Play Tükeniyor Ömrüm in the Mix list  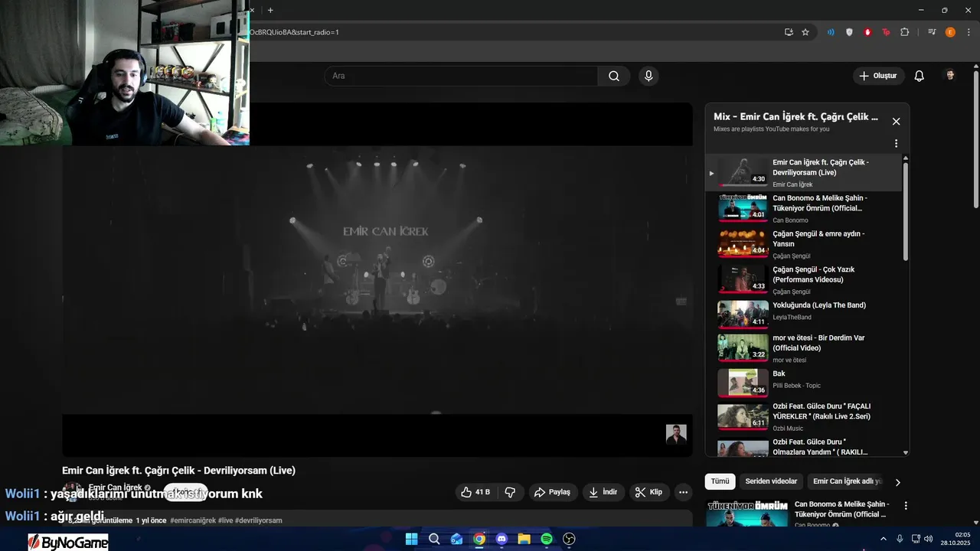pyautogui.click(x=804, y=208)
